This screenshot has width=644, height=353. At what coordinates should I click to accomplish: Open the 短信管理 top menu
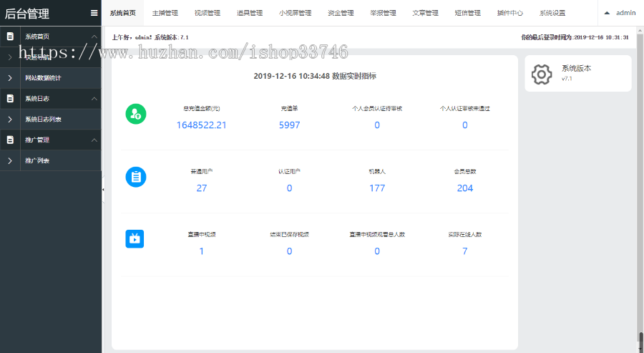[x=468, y=13]
